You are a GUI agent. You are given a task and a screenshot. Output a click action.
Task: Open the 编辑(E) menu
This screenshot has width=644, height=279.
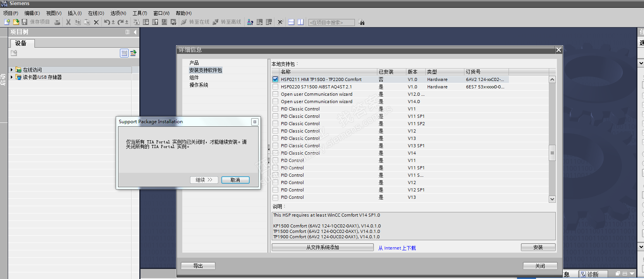tap(32, 13)
